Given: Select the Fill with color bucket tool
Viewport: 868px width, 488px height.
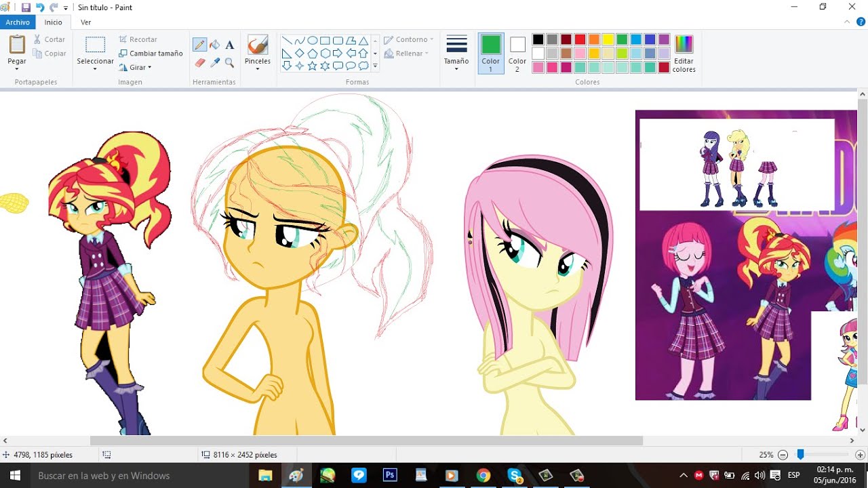Looking at the screenshot, I should (214, 45).
